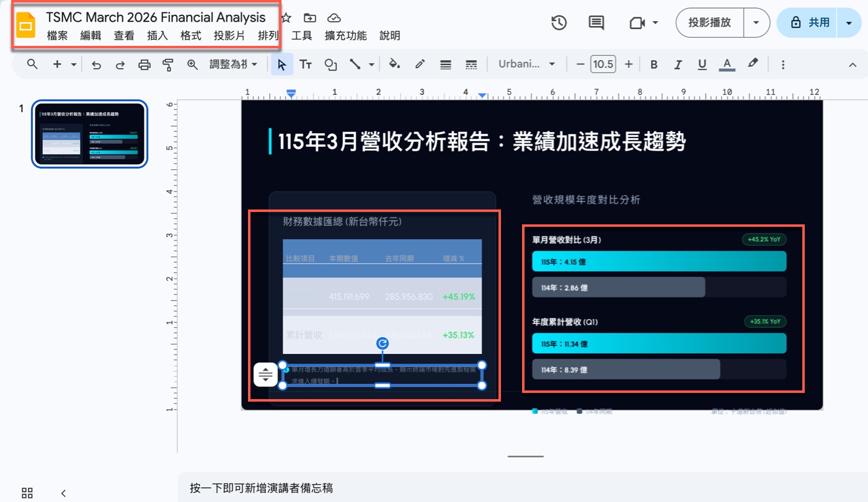Open the 檔案 menu

pos(57,36)
